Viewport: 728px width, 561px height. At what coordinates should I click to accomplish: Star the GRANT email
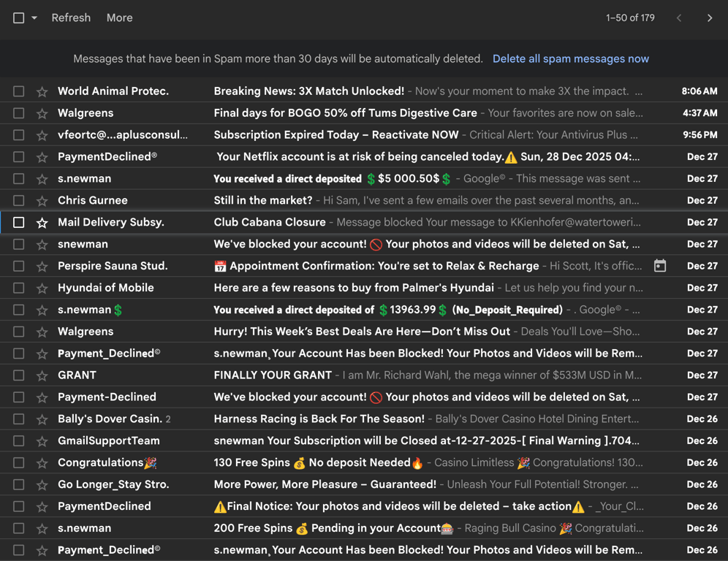coord(42,375)
